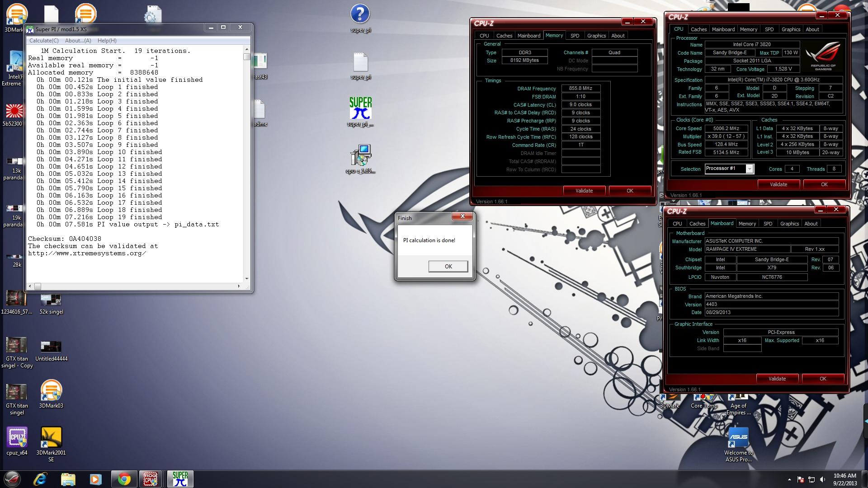Switch to Caches tab in Memory CPU-Z window
Screen dimensions: 868x488
pyautogui.click(x=504, y=36)
